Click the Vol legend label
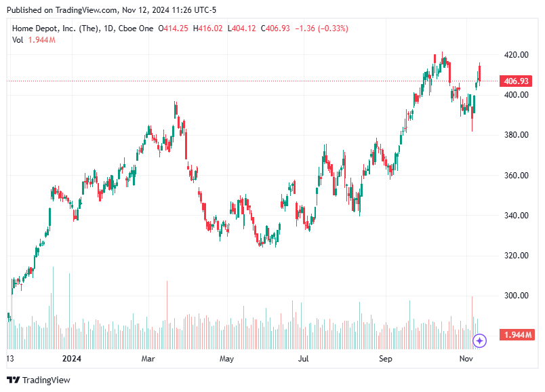The height and width of the screenshot is (392, 545). (x=16, y=39)
